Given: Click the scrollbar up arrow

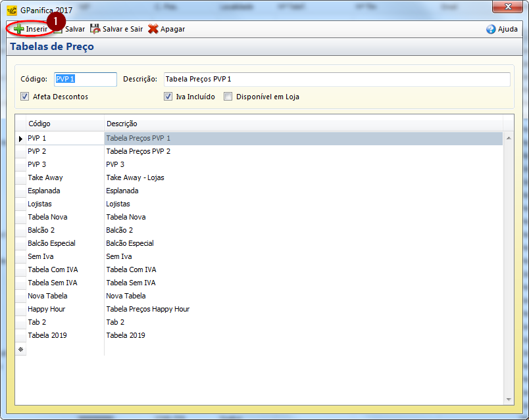Looking at the screenshot, I should coord(508,138).
